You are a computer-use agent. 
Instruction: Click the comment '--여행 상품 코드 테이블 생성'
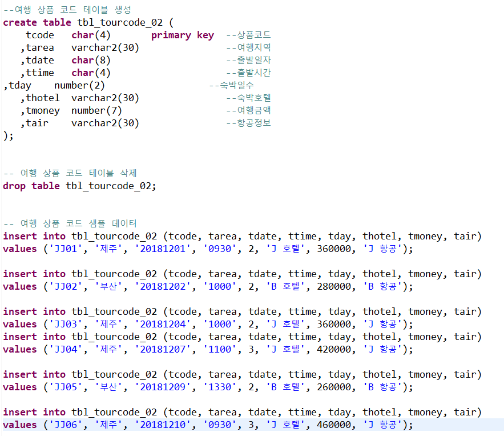point(67,10)
